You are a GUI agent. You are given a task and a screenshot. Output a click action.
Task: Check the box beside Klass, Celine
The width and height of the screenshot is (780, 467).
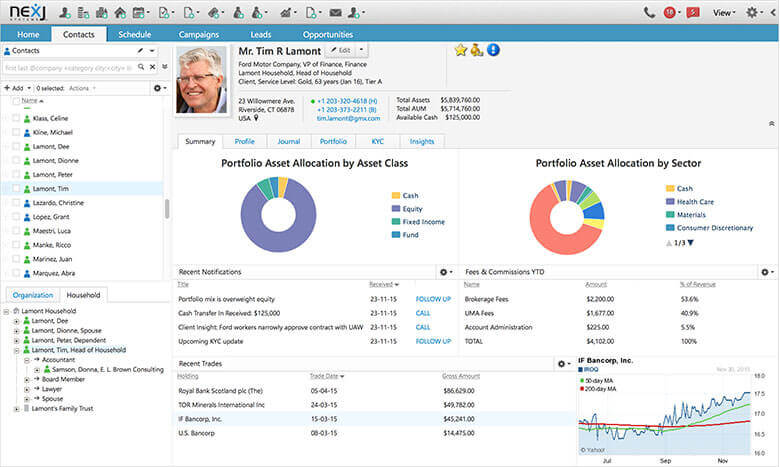[16, 118]
